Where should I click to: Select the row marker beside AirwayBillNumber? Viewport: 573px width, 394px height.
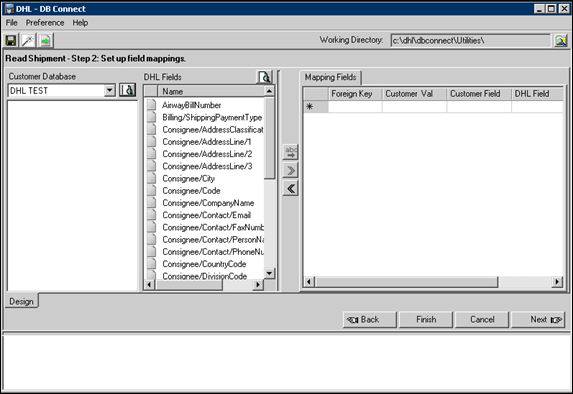point(151,105)
